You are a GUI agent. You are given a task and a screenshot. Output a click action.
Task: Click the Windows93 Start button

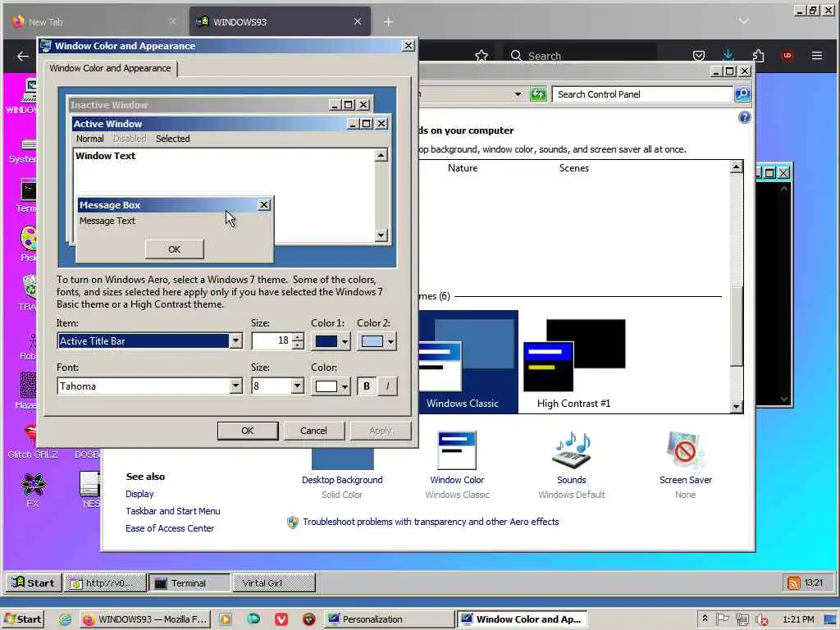coord(33,583)
